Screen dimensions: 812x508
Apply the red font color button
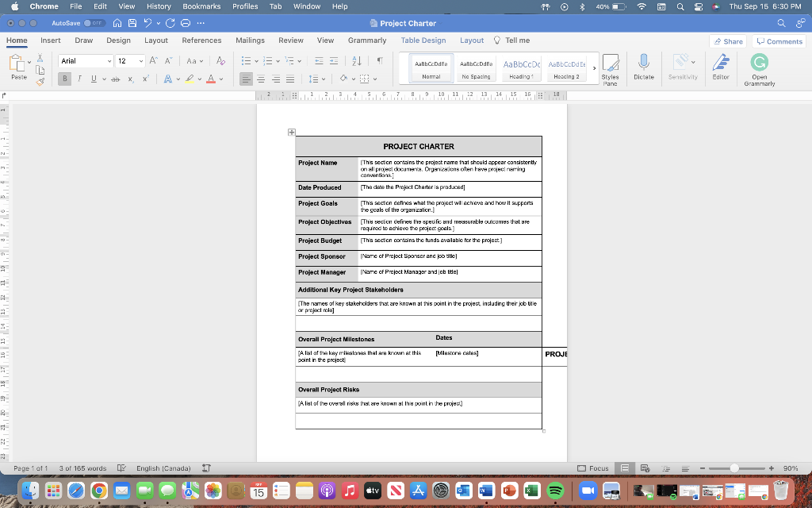pyautogui.click(x=211, y=79)
